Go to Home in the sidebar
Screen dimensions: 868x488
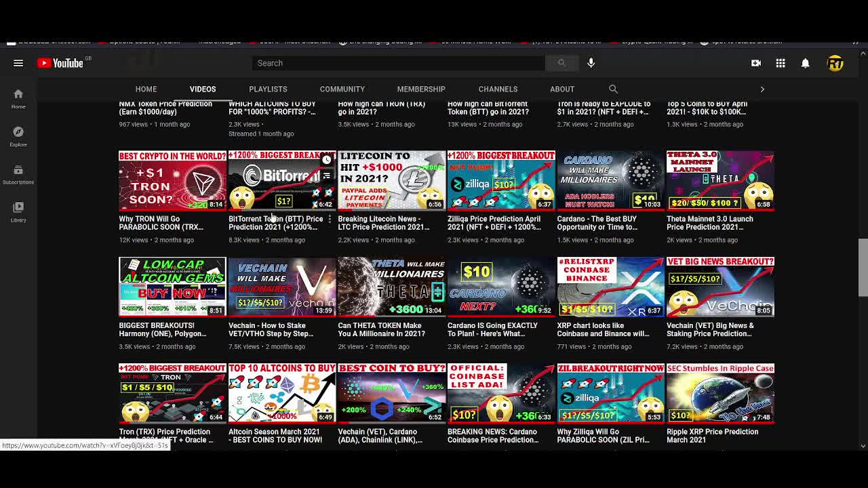(x=18, y=98)
